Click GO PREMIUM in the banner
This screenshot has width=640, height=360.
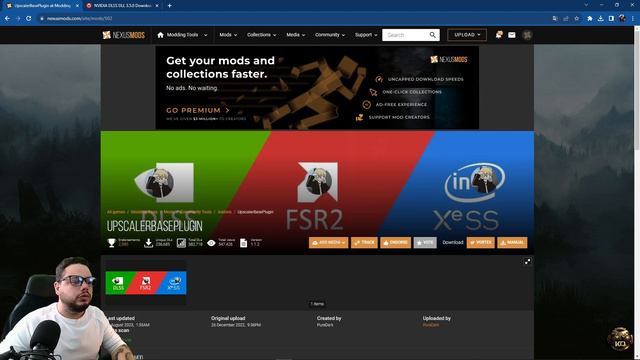tap(198, 110)
